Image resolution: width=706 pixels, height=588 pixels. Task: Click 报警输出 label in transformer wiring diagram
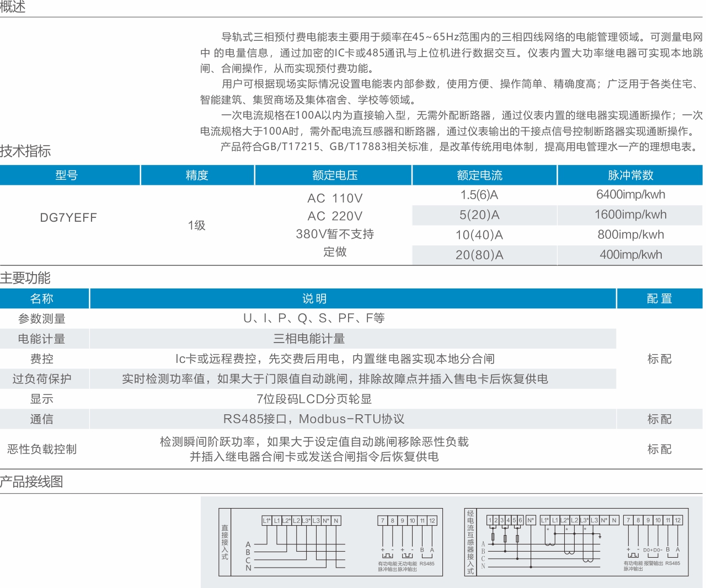[x=654, y=563]
